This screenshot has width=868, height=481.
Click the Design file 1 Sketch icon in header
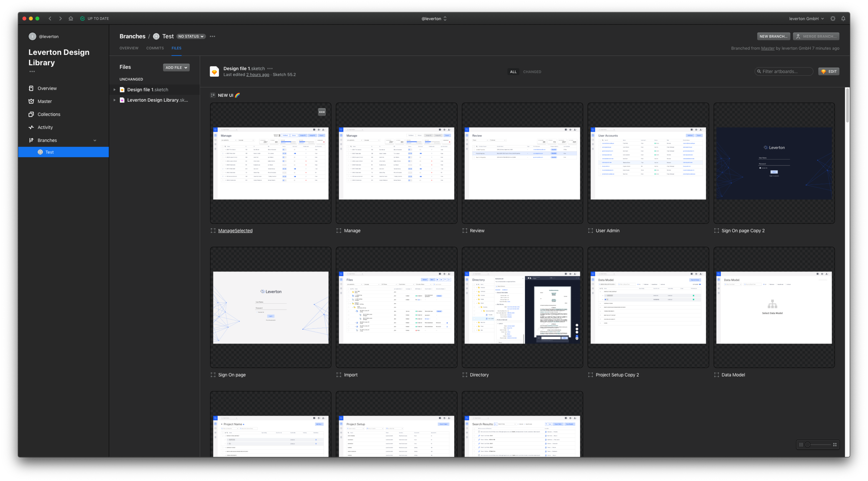point(215,71)
